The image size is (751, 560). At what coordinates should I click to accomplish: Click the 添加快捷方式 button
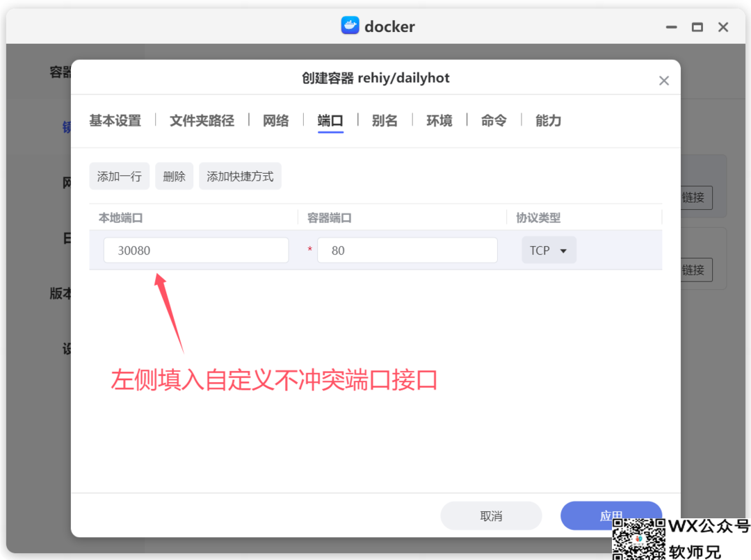(x=240, y=176)
